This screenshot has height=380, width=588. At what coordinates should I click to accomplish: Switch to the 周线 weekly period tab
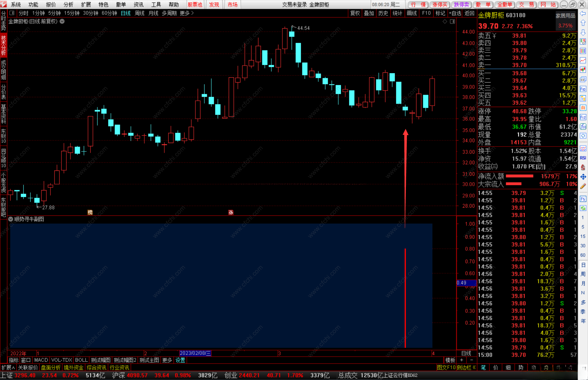pos(139,13)
